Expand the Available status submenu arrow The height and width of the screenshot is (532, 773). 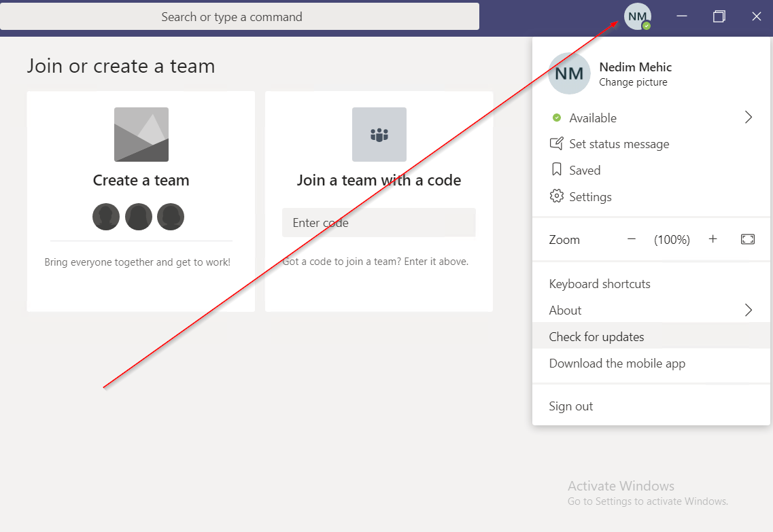point(748,118)
